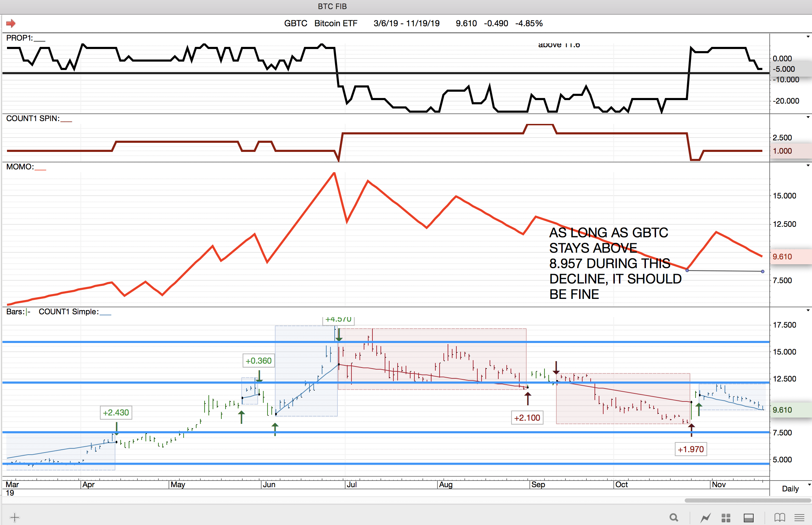Open the book reference icon
The image size is (812, 525).
point(779,517)
